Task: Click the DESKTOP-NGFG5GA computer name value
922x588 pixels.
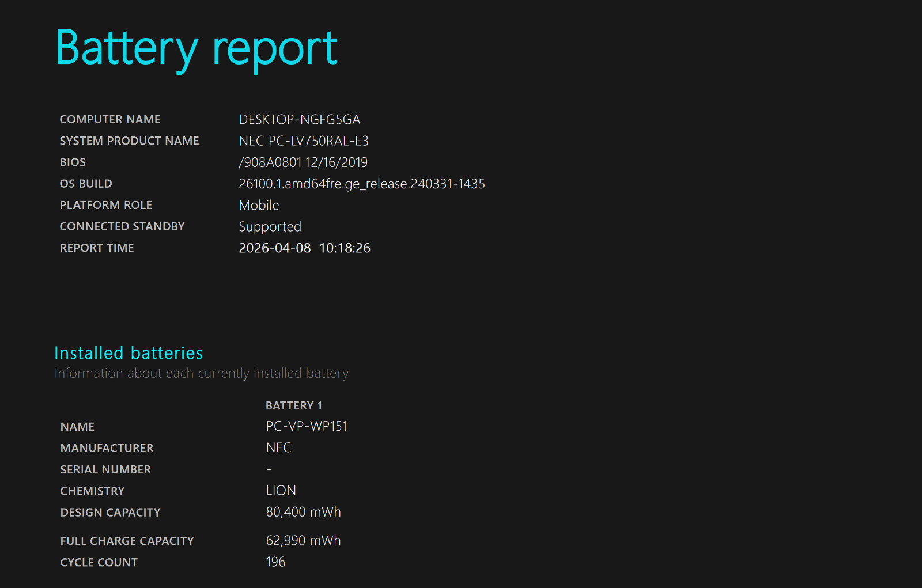Action: point(300,119)
